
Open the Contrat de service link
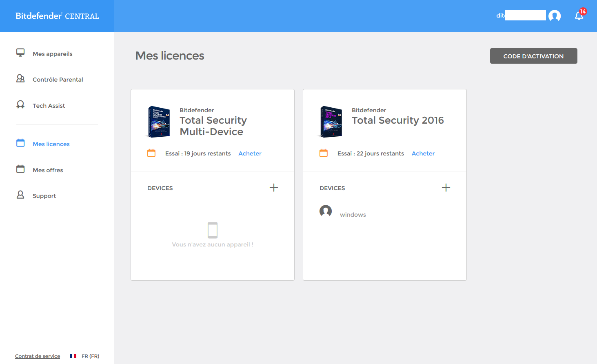38,356
